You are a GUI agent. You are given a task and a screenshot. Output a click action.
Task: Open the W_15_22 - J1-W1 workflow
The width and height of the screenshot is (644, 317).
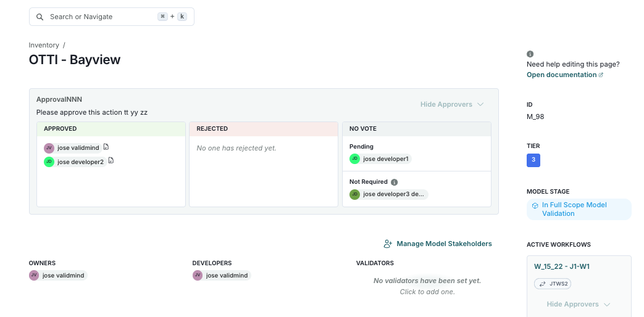pos(562,266)
